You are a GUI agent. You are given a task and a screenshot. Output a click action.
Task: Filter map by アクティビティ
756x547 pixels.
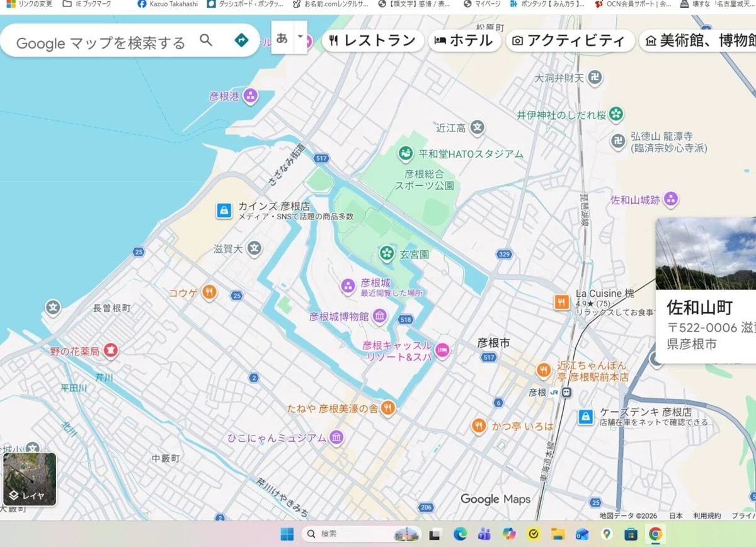pyautogui.click(x=570, y=41)
